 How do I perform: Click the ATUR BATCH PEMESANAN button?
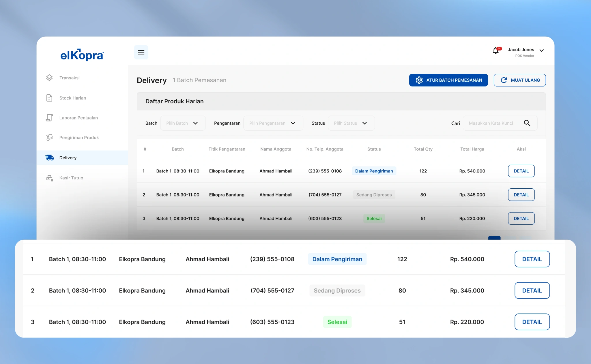pyautogui.click(x=448, y=80)
